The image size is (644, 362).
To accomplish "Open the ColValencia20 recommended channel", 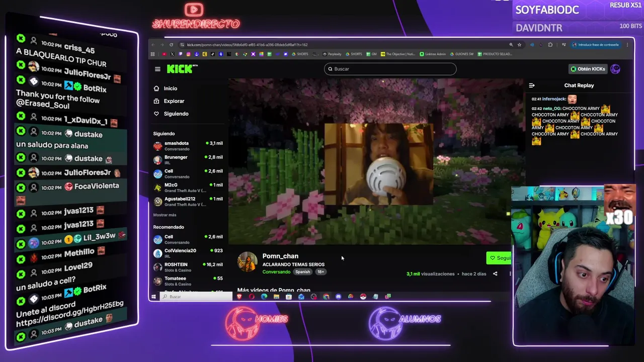I will (188, 253).
